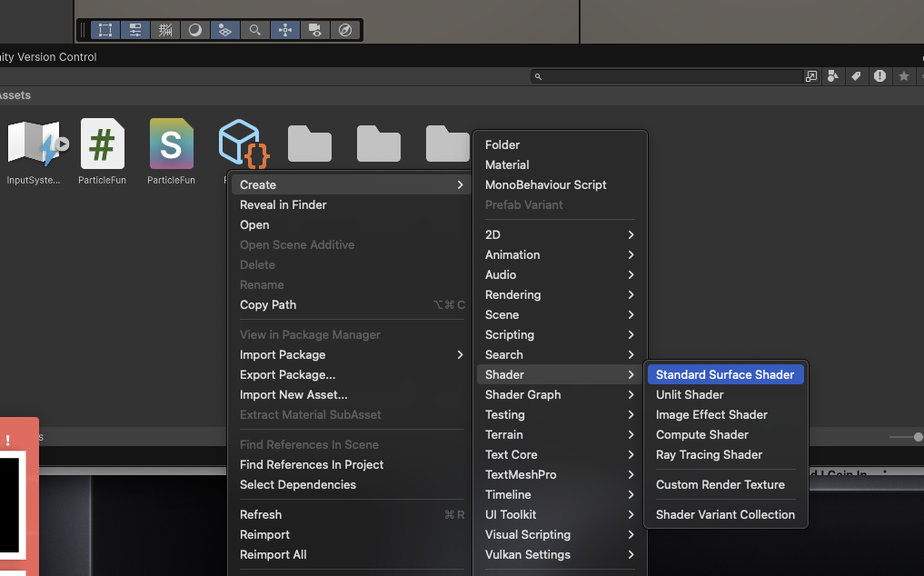Click Reveal in Finder
The image size is (924, 576).
283,204
